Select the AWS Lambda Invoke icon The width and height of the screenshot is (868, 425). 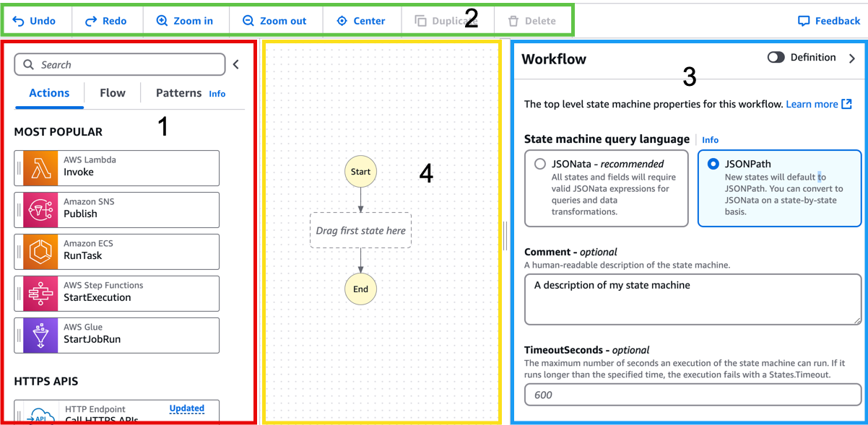point(40,168)
